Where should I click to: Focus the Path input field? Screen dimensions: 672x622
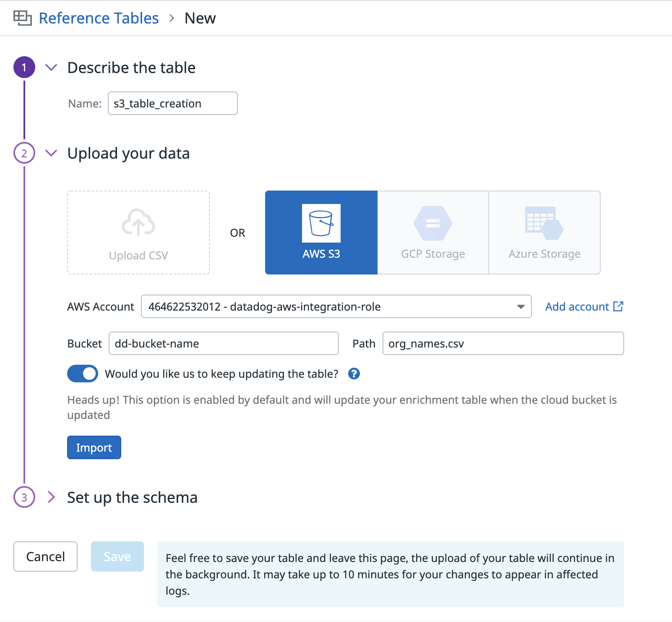[503, 343]
